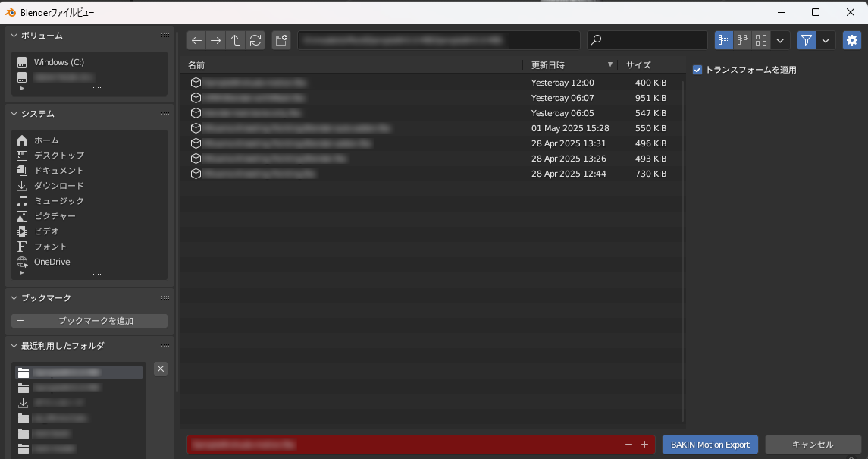The image size is (868, 459).
Task: Collapse the ボリューム panel
Action: click(14, 36)
